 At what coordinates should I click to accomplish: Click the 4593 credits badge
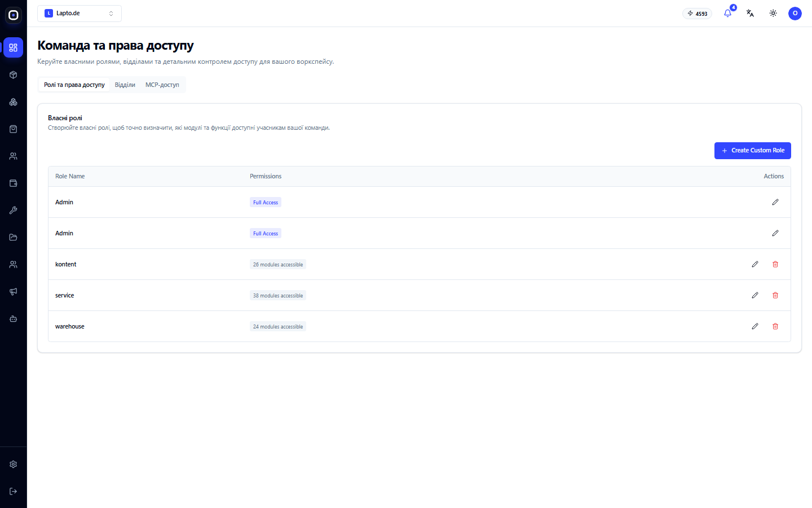(697, 14)
